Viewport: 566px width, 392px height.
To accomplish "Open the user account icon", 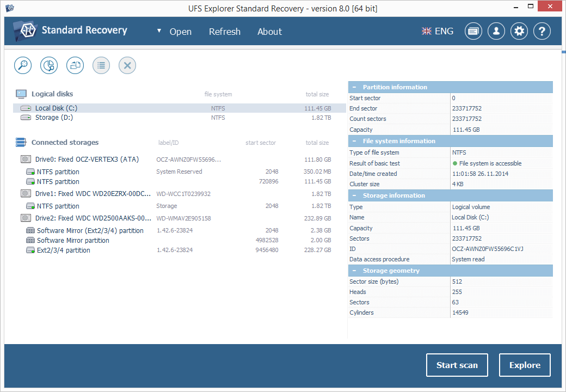I will (x=496, y=31).
